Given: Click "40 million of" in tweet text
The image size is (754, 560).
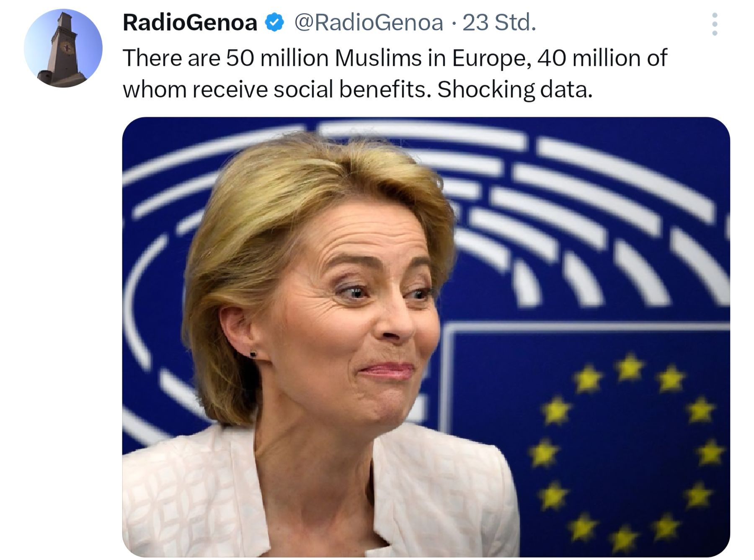Looking at the screenshot, I should (x=602, y=58).
